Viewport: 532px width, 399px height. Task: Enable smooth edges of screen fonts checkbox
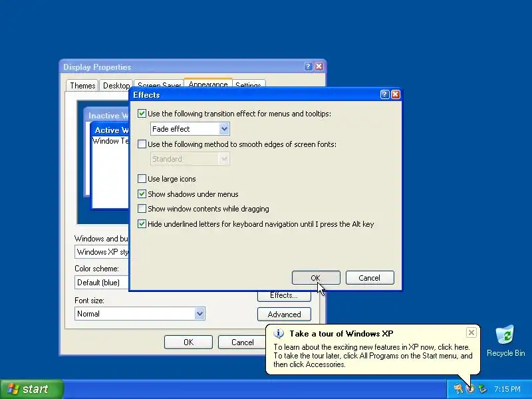click(142, 144)
